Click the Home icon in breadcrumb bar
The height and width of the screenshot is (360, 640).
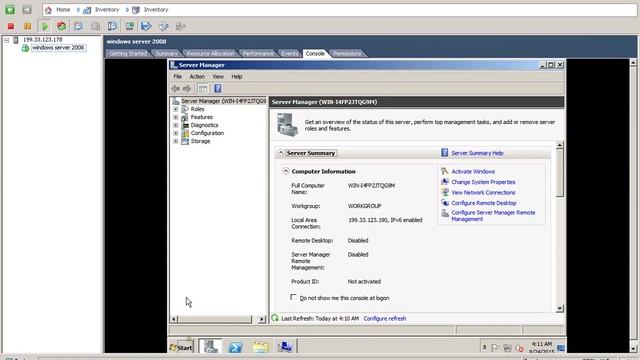(x=48, y=10)
